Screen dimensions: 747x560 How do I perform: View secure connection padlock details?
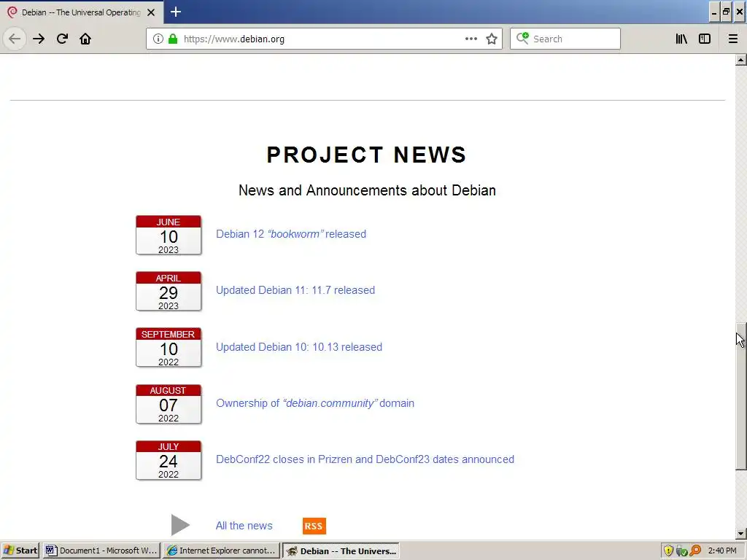(x=172, y=39)
